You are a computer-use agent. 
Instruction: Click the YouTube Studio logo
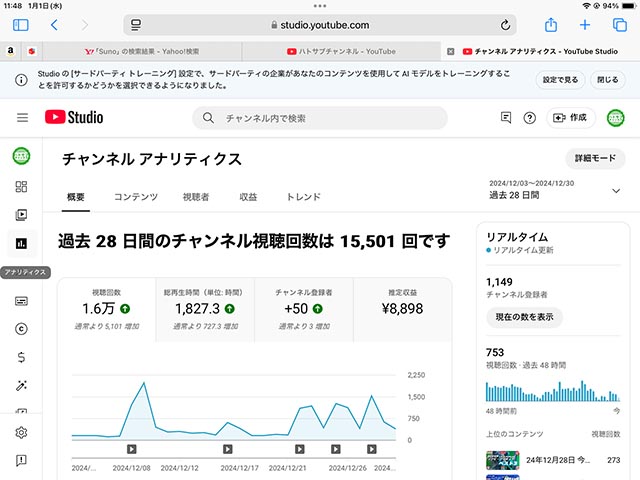point(74,118)
